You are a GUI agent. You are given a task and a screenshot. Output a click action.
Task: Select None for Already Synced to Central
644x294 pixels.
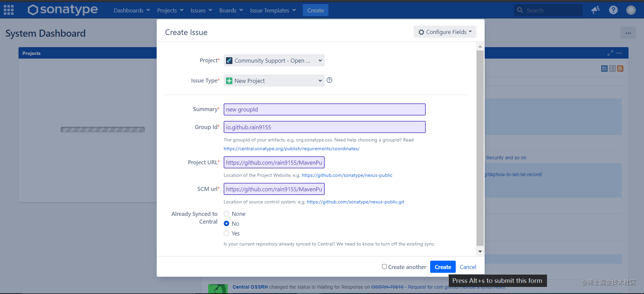click(227, 214)
